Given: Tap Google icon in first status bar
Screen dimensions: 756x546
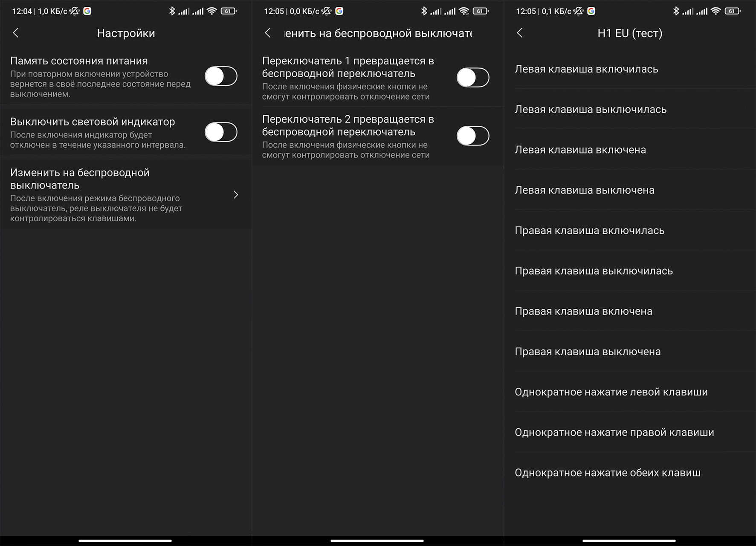Looking at the screenshot, I should [x=87, y=11].
